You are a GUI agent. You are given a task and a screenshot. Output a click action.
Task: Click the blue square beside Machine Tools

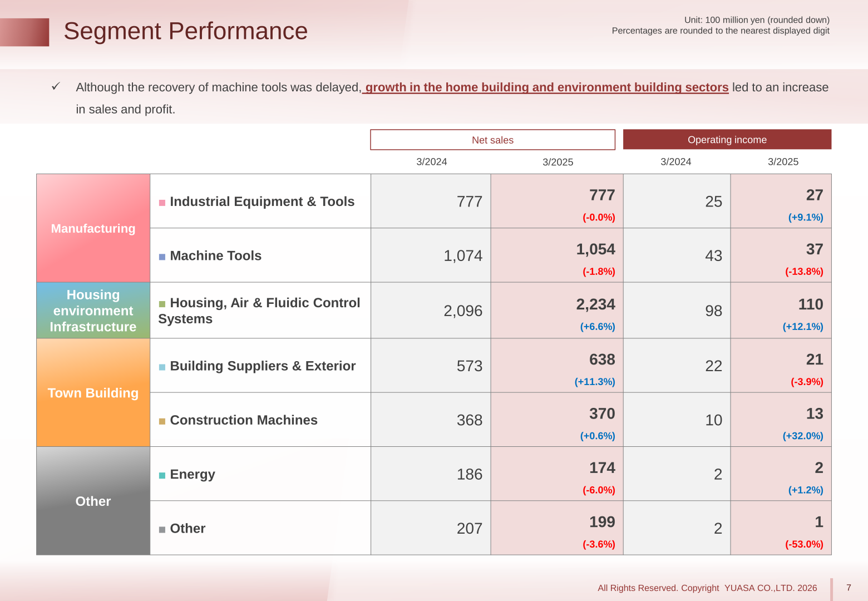tap(162, 257)
